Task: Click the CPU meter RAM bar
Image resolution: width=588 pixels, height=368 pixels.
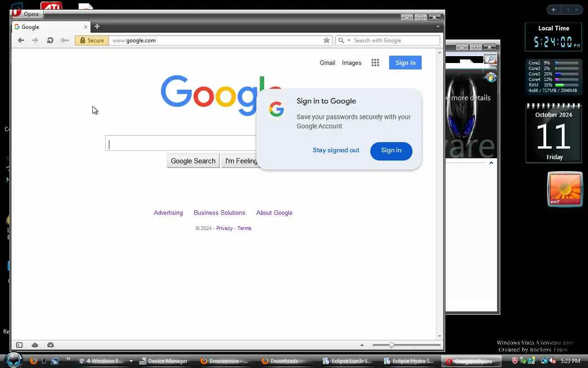Action: coord(566,85)
